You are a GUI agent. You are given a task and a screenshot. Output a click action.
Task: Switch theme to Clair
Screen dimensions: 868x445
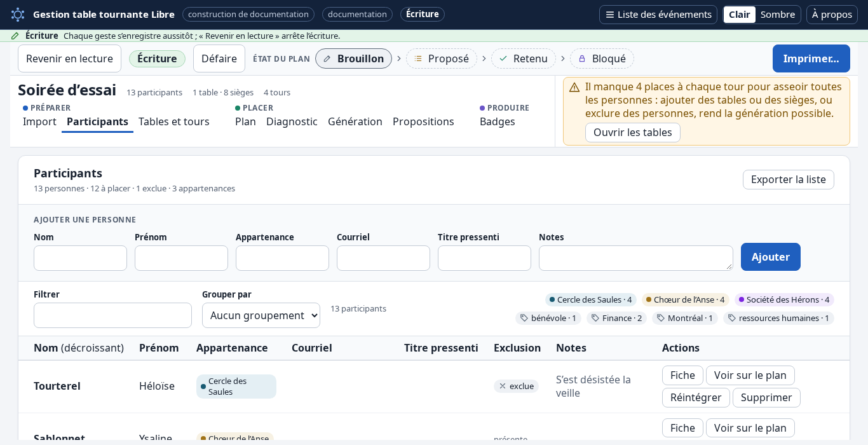point(739,15)
